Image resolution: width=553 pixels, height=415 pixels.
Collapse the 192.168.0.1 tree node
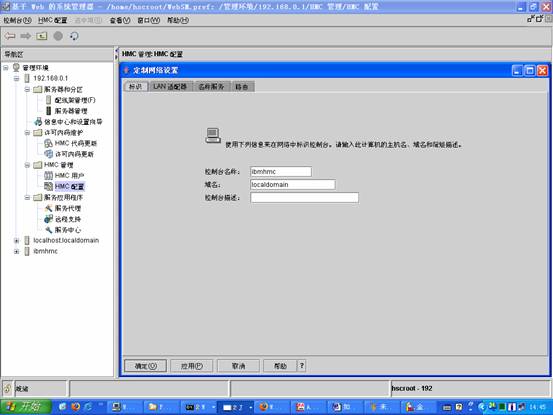tap(17, 78)
